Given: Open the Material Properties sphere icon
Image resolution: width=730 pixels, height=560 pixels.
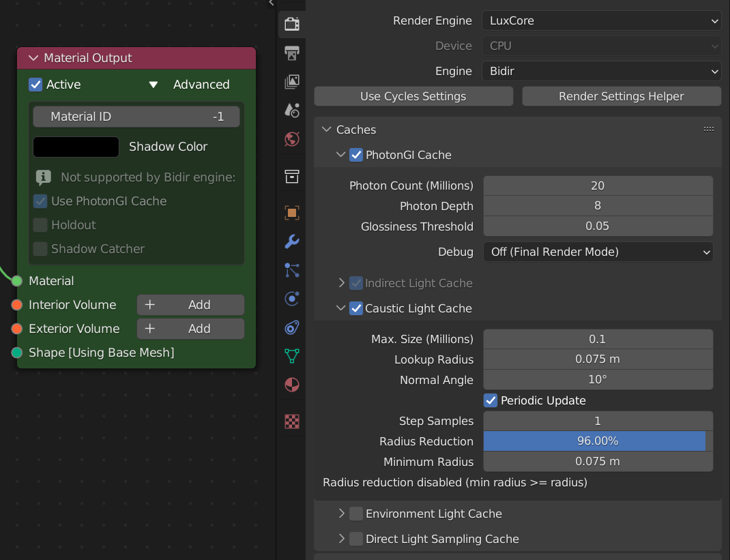Looking at the screenshot, I should [291, 385].
